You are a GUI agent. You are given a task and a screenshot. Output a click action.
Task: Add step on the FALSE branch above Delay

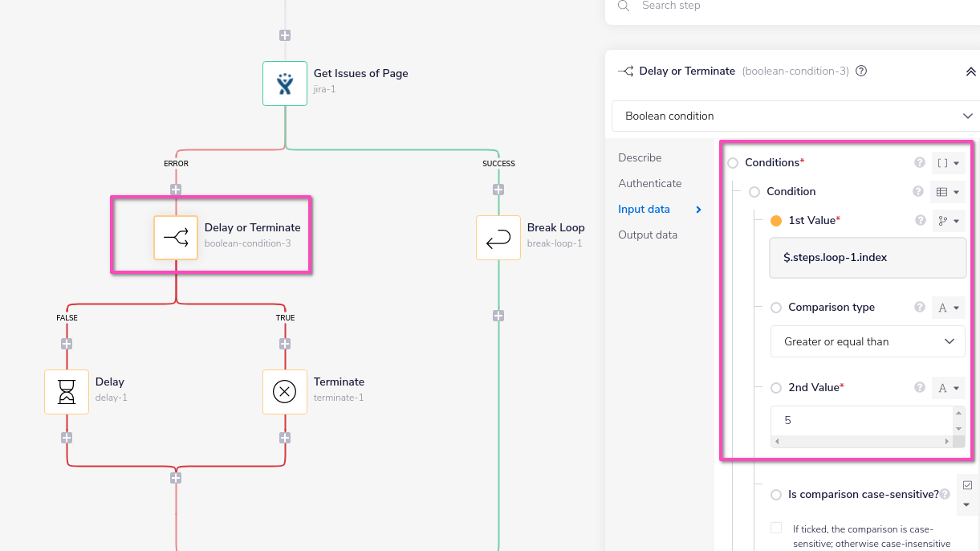pos(67,344)
